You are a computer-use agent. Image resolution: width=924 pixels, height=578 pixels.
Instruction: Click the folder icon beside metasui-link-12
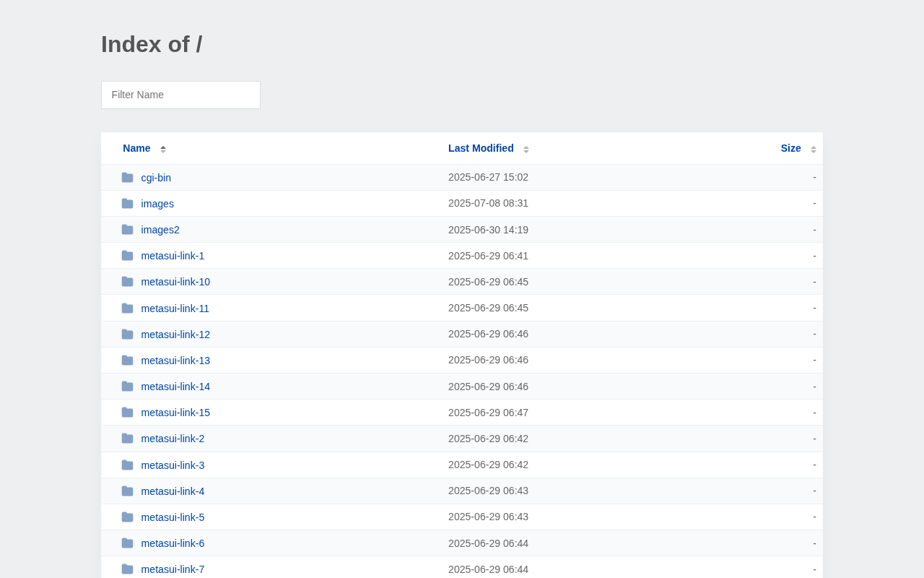[127, 335]
